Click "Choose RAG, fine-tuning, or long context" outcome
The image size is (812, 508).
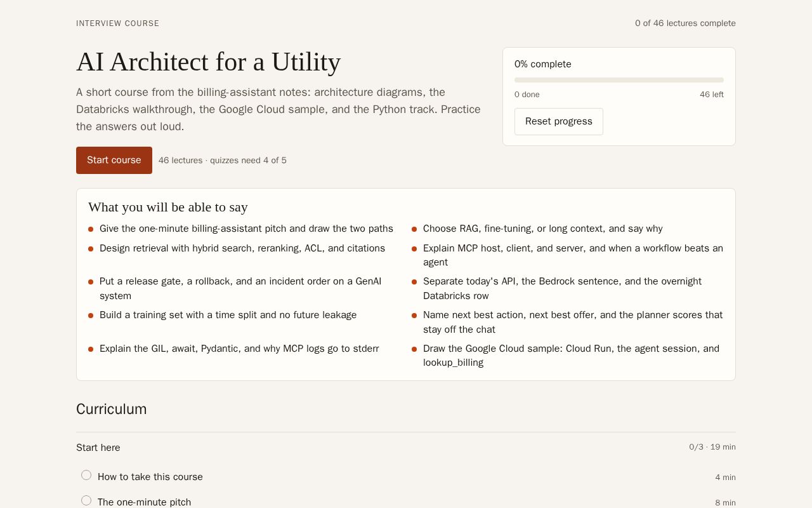pos(543,229)
